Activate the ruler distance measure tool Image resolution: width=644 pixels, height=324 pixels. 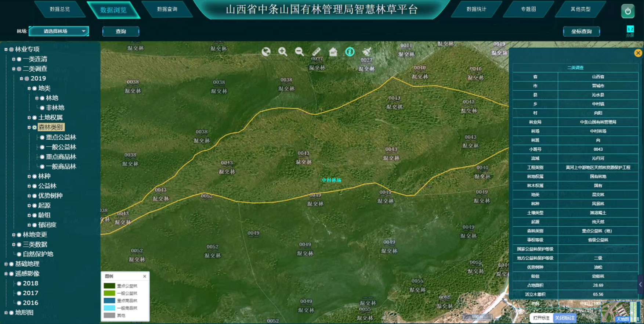316,52
